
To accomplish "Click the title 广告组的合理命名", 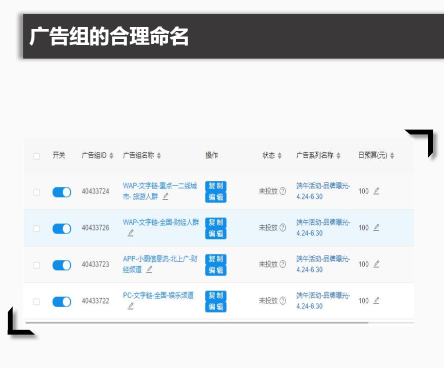I will [109, 36].
